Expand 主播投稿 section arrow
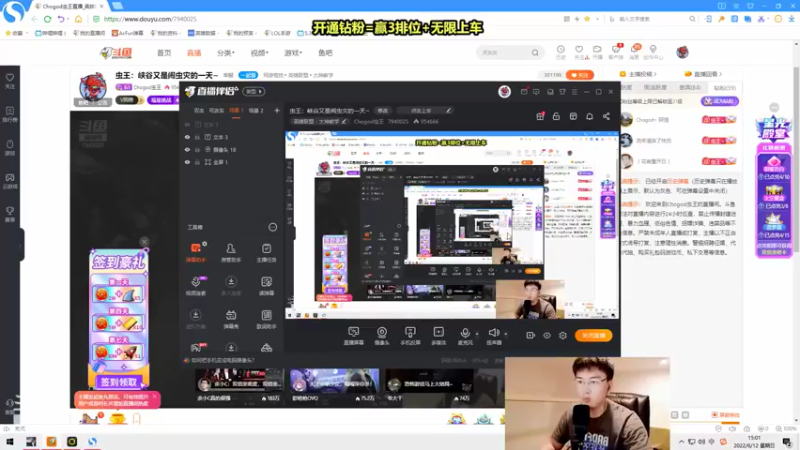Image resolution: width=800 pixels, height=450 pixels. (x=655, y=74)
